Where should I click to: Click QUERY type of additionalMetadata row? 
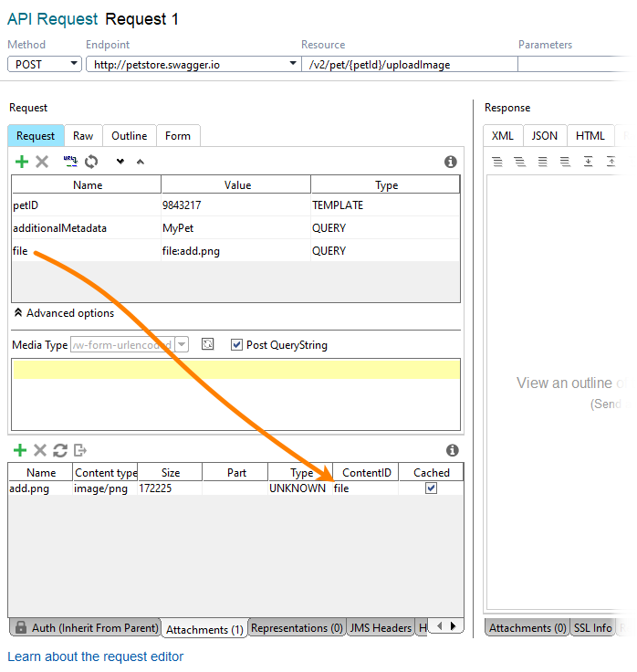[385, 228]
